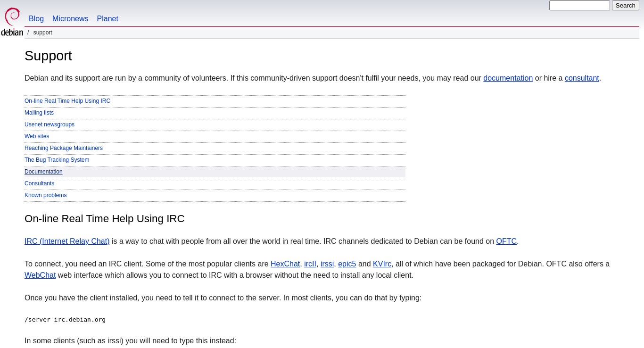Open the documentation link in intro paragraph
This screenshot has height=348, width=644.
tap(508, 78)
